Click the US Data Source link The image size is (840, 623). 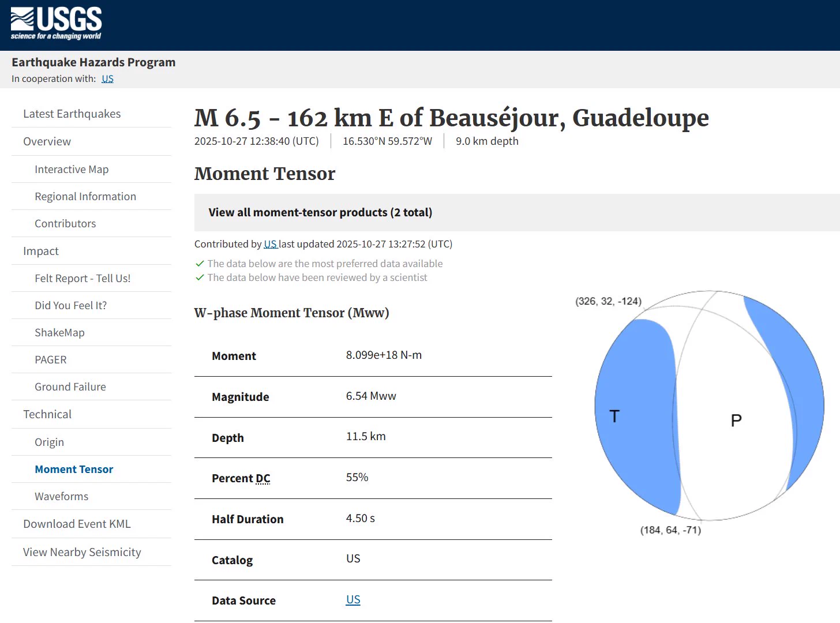pyautogui.click(x=353, y=599)
